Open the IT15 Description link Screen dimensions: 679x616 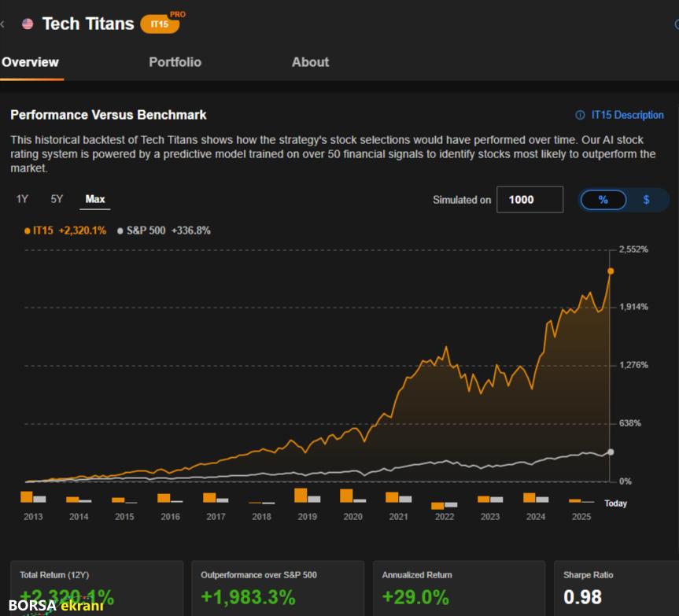(627, 115)
